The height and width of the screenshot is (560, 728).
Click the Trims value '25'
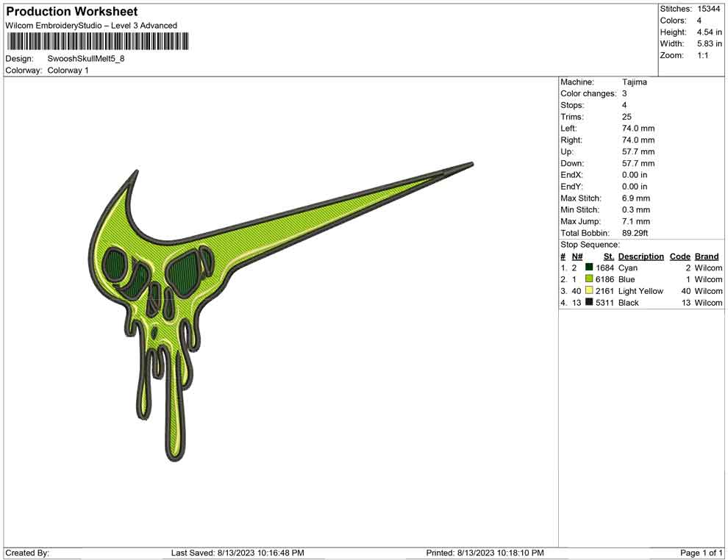click(627, 117)
